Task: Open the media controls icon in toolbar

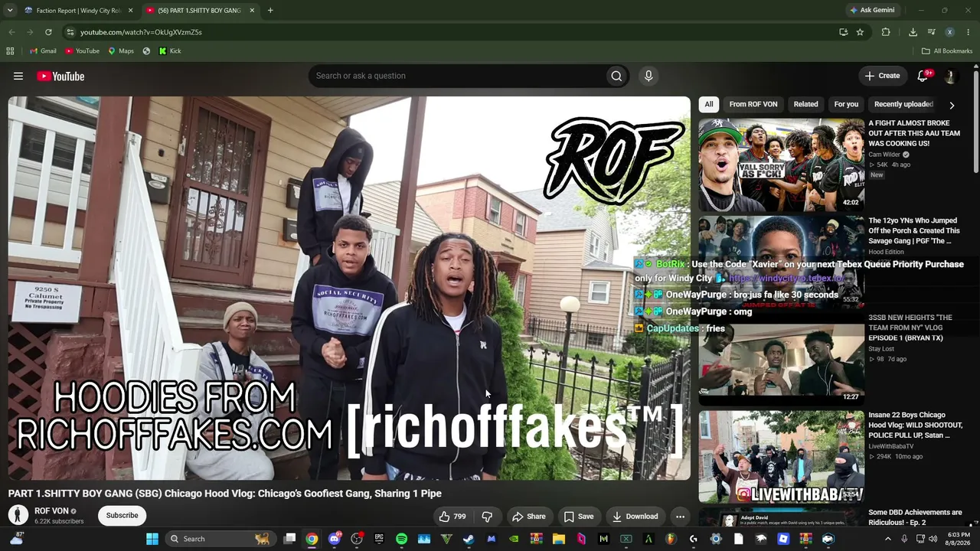Action: 931,32
